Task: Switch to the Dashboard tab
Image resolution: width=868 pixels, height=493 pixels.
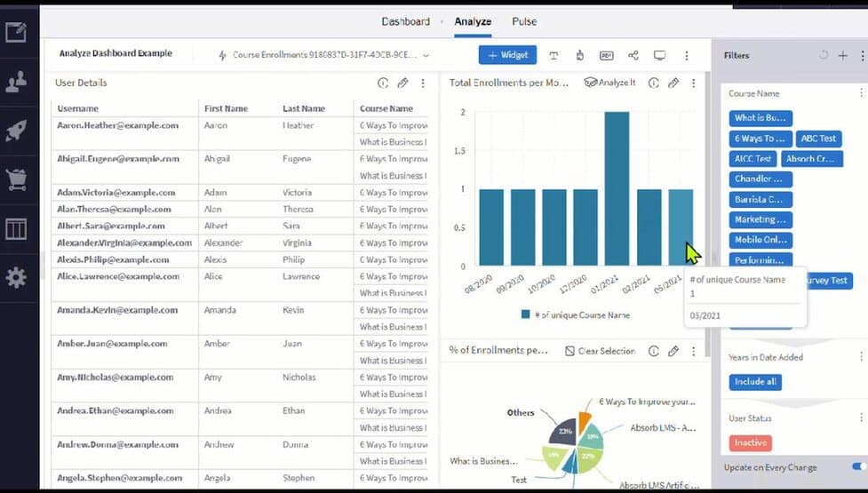Action: pyautogui.click(x=406, y=21)
